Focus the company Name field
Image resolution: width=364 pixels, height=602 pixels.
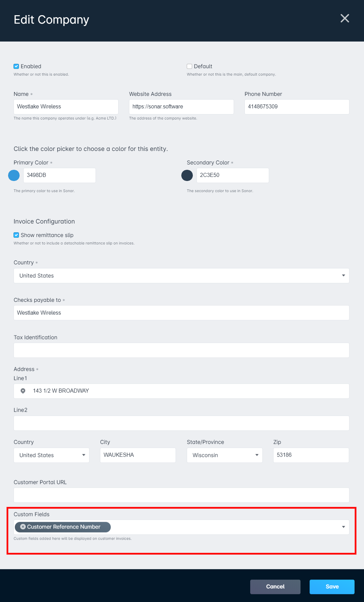tap(66, 107)
